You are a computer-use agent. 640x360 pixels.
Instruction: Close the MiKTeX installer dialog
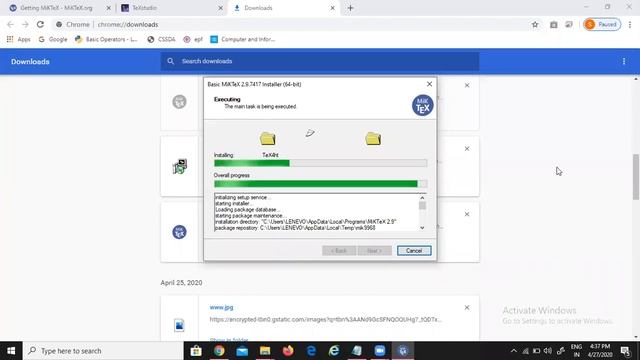pyautogui.click(x=429, y=84)
